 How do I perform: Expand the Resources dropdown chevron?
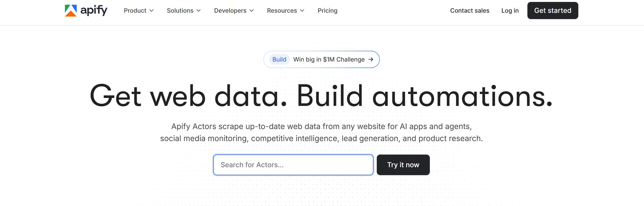click(302, 11)
